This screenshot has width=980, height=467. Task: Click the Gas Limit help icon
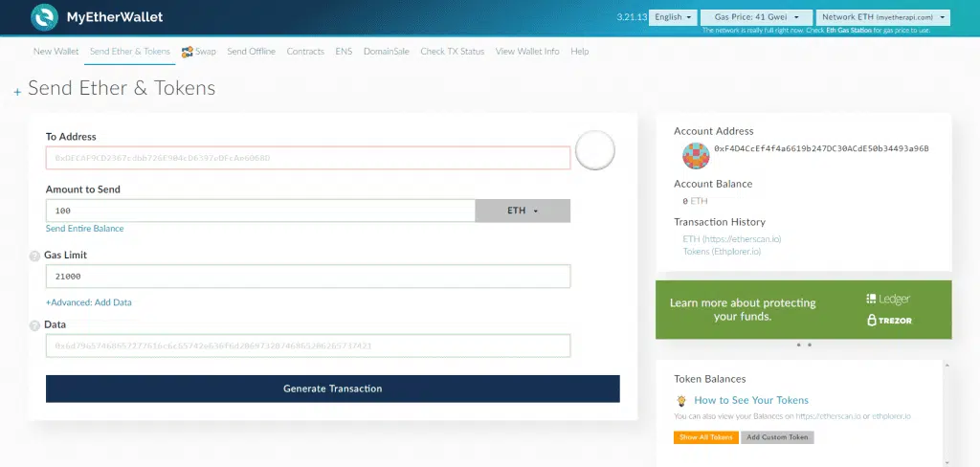[35, 256]
